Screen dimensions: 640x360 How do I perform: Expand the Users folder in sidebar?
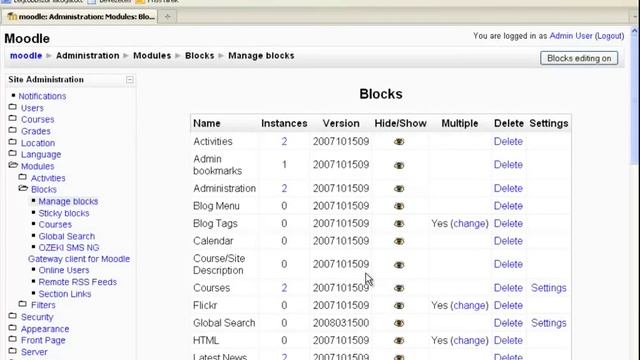pos(13,107)
